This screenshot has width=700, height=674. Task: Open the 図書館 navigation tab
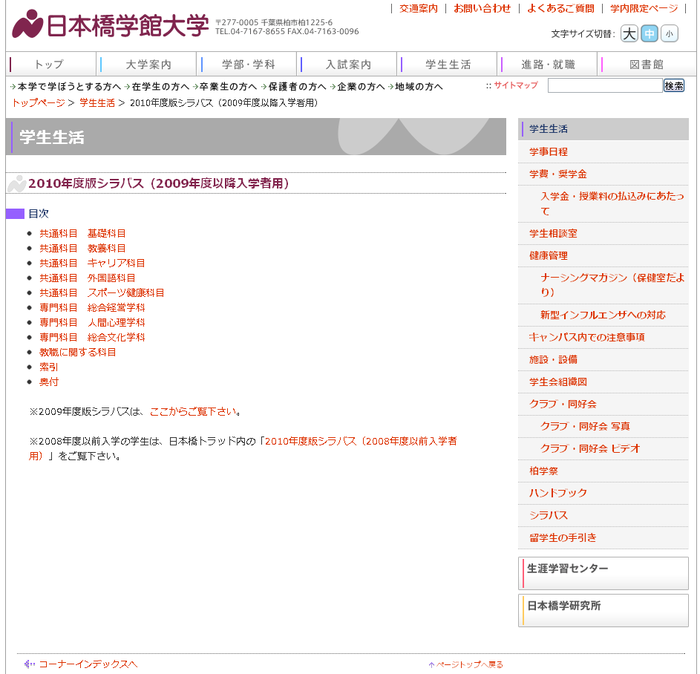[x=647, y=64]
